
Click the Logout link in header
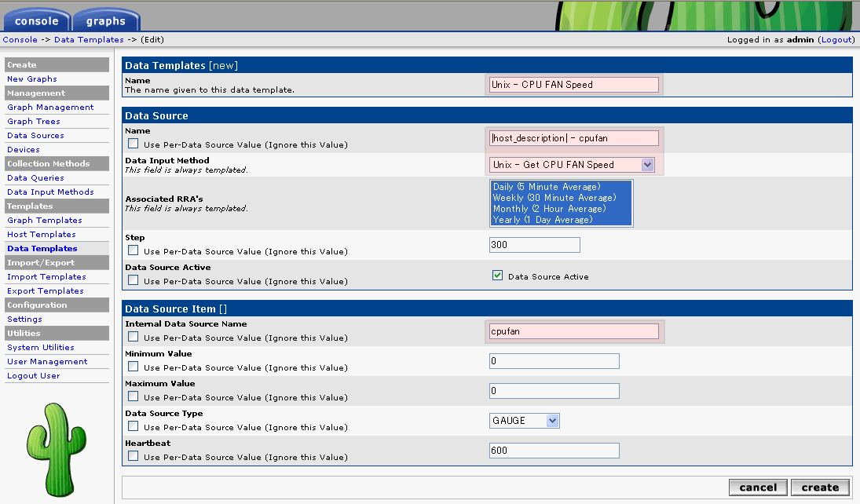tap(836, 39)
